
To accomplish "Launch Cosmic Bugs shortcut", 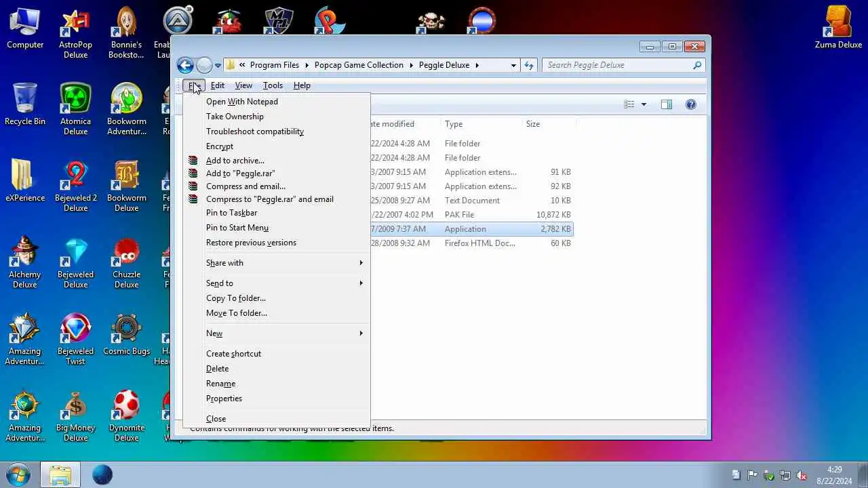I will pyautogui.click(x=126, y=335).
